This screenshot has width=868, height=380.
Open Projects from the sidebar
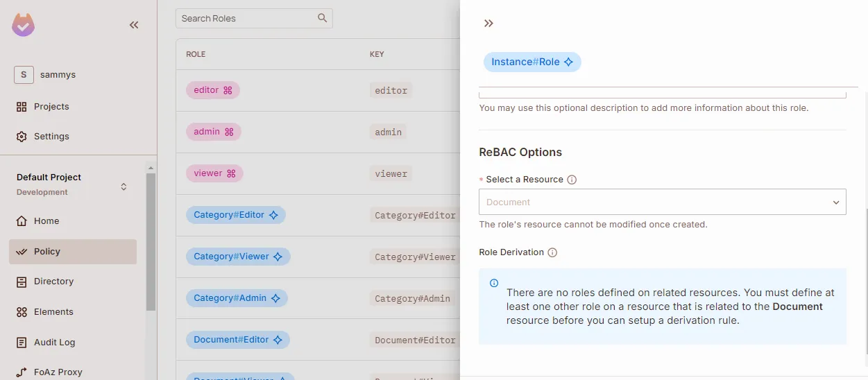pyautogui.click(x=51, y=107)
